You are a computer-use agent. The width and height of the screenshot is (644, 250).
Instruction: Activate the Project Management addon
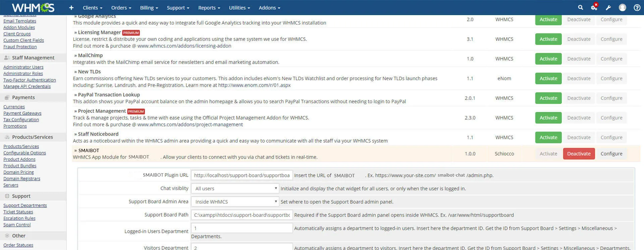548,118
